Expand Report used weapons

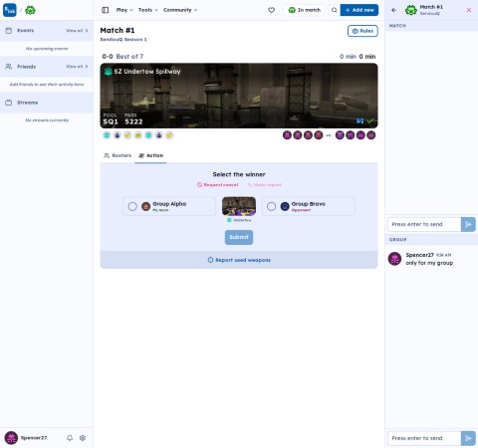pyautogui.click(x=239, y=260)
